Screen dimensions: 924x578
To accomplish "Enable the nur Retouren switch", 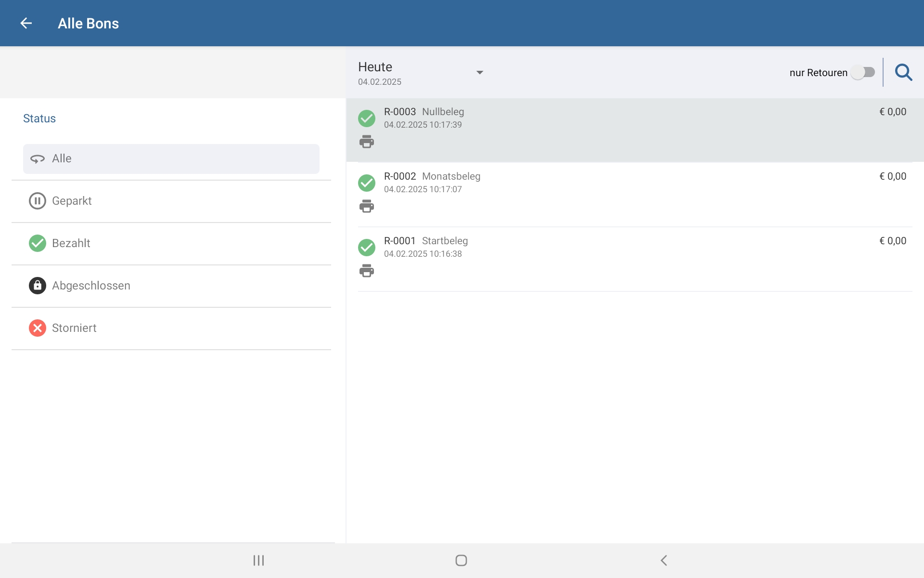I will click(862, 72).
